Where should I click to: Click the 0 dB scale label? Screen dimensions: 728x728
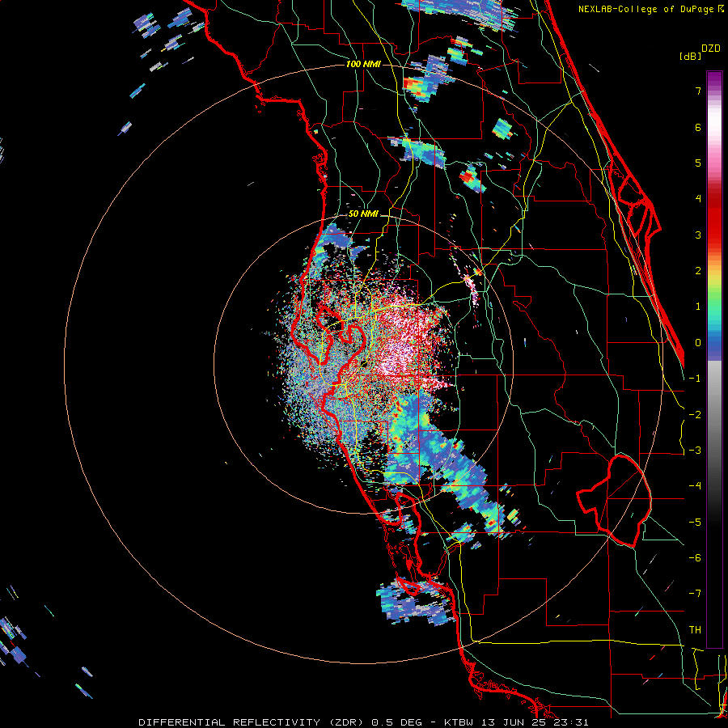pos(698,343)
